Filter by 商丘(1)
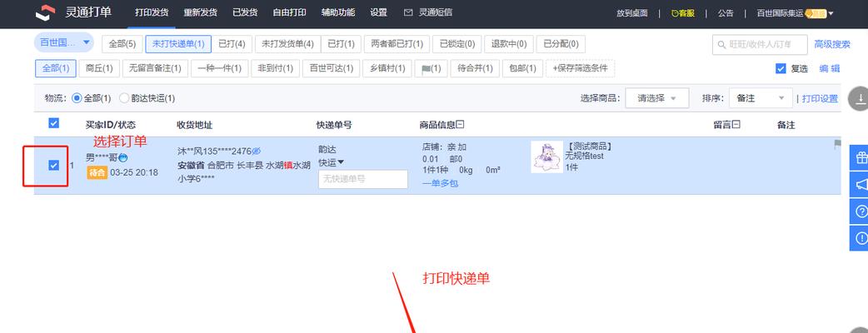 tap(99, 68)
